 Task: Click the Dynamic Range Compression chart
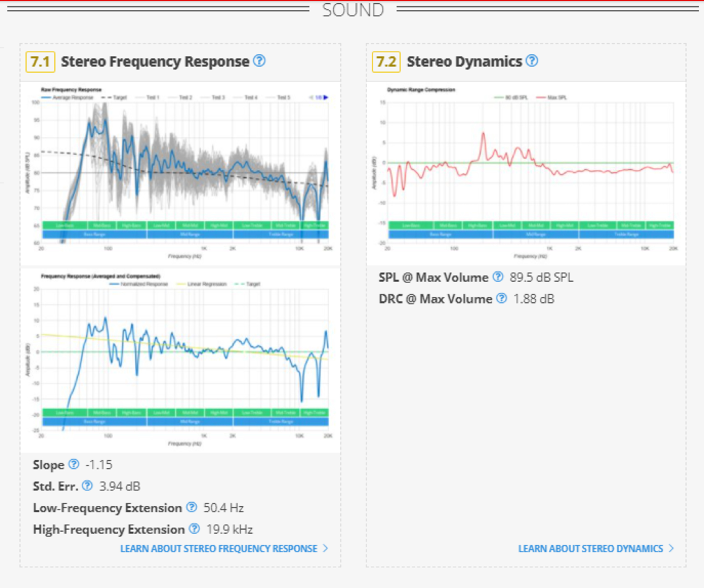click(x=530, y=174)
